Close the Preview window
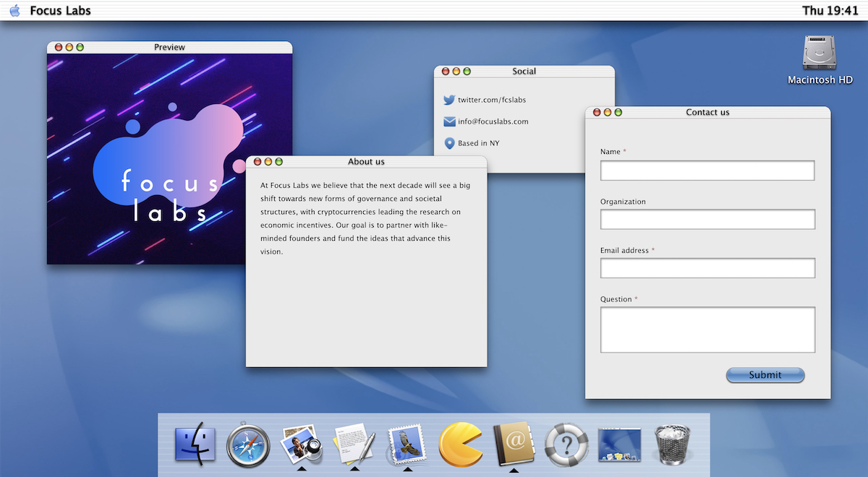Image resolution: width=868 pixels, height=477 pixels. point(59,47)
